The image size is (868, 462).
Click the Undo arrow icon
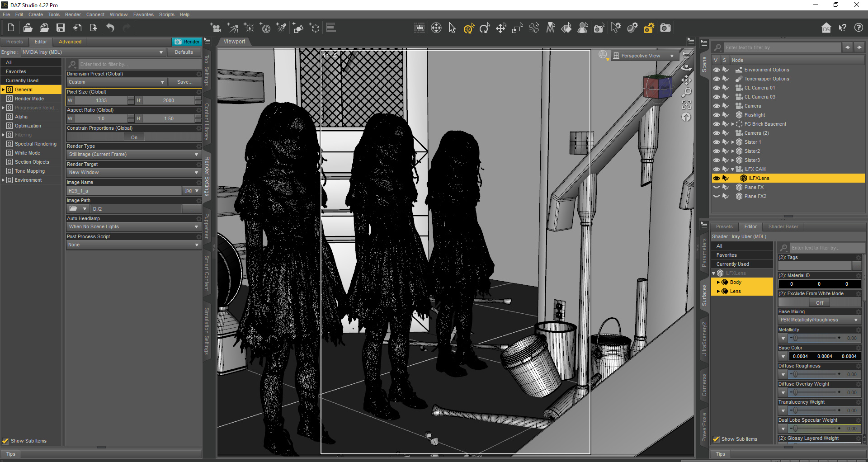click(110, 28)
